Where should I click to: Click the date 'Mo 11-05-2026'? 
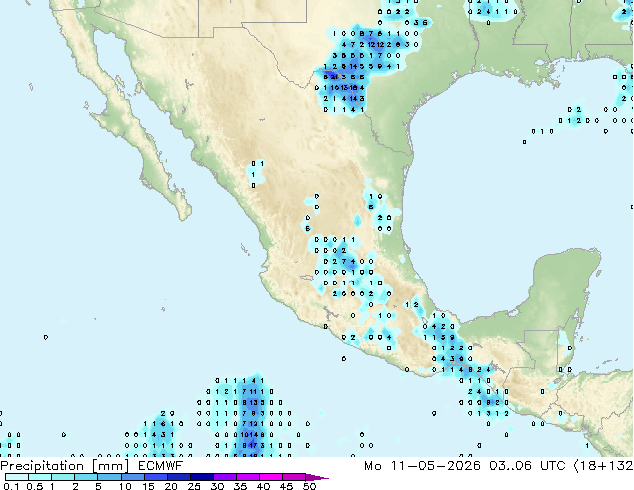click(422, 466)
